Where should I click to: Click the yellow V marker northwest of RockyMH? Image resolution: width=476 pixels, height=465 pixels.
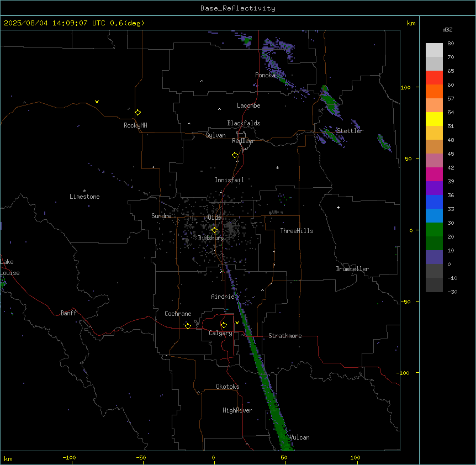(97, 102)
